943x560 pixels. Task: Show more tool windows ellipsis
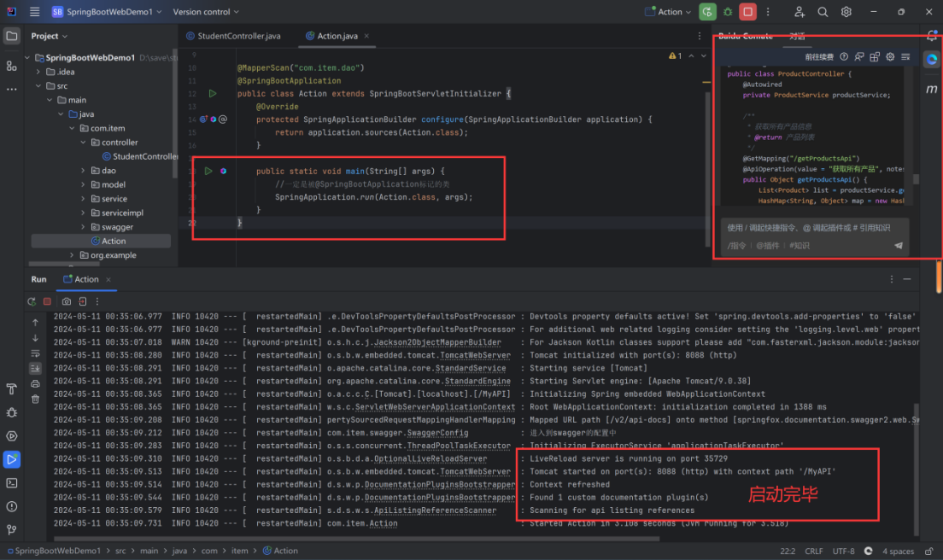point(11,89)
